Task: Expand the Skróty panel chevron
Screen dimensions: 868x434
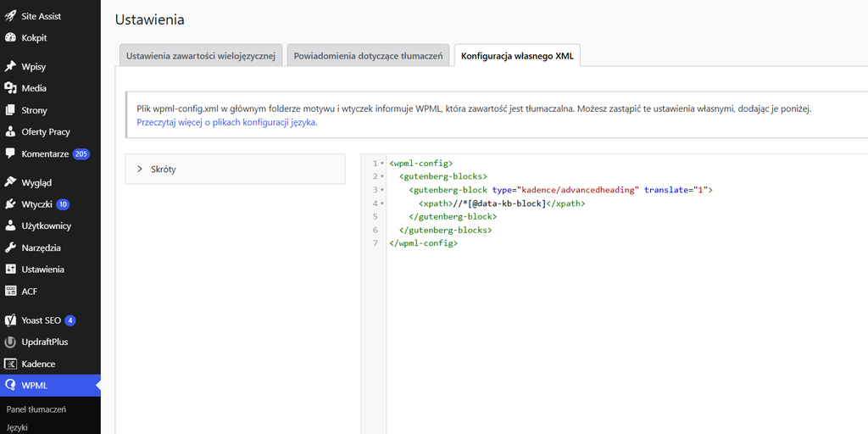Action: (140, 169)
